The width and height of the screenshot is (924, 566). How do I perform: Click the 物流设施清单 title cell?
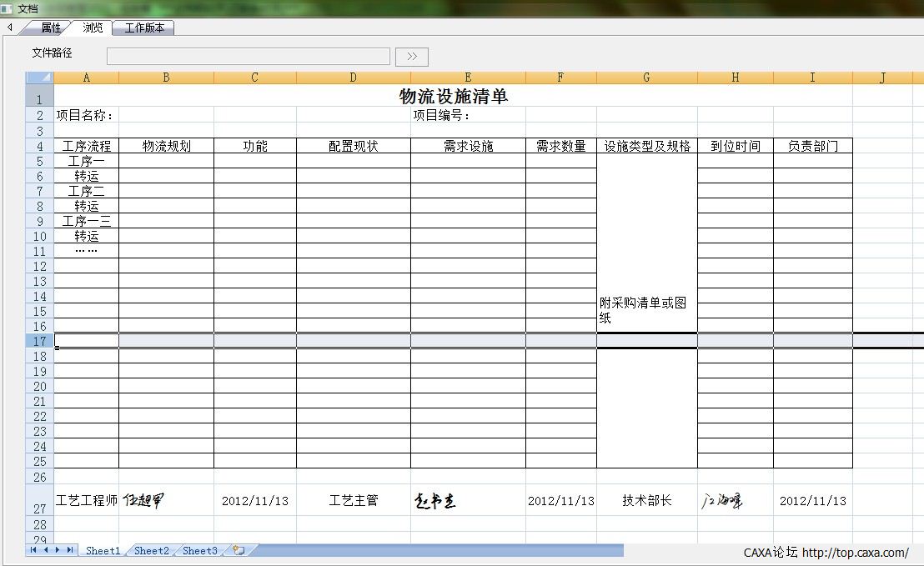click(453, 97)
